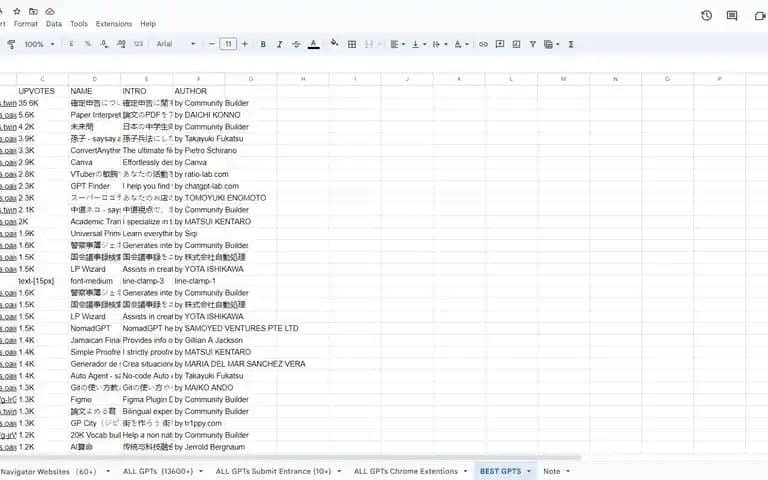
Task: Toggle bold formatting
Action: coord(263,44)
